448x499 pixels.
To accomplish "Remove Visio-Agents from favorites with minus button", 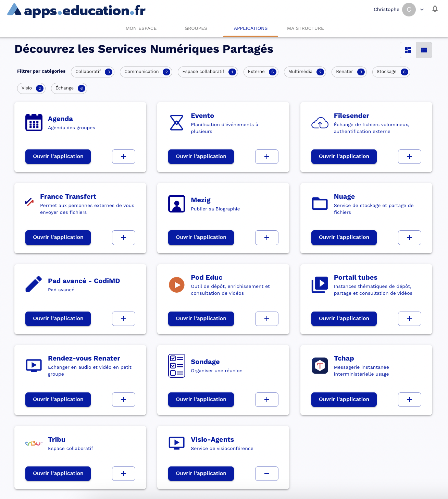I will click(x=267, y=474).
